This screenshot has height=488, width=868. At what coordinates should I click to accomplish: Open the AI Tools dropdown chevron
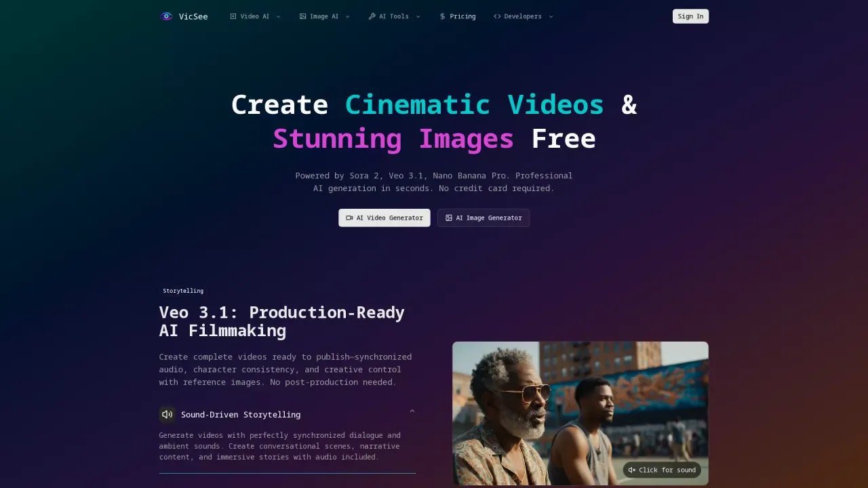coord(418,16)
